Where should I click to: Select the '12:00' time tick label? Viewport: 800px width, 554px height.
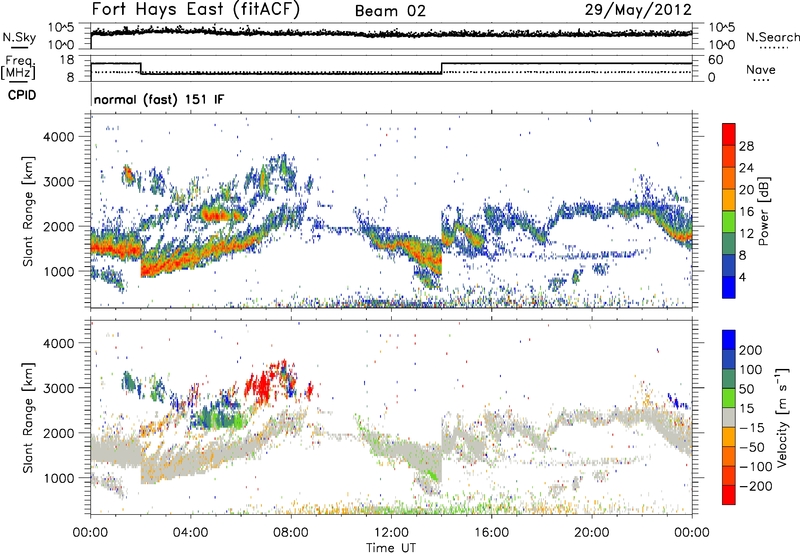(391, 533)
